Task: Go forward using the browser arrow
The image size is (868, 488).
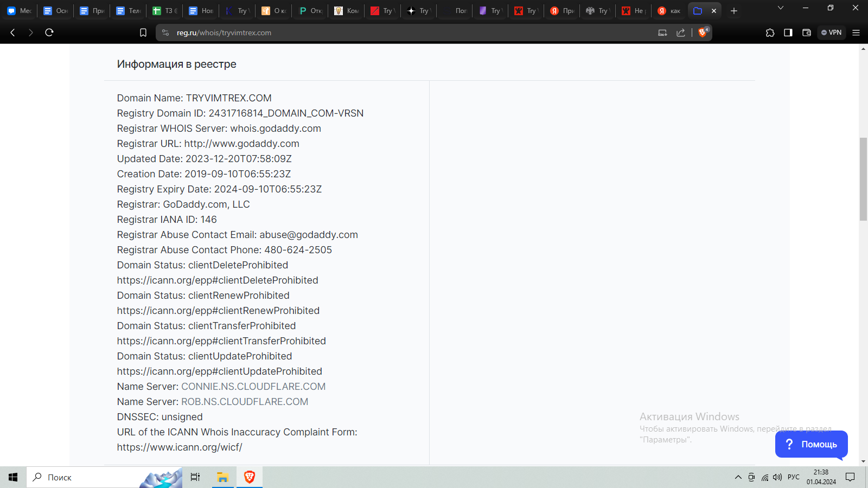Action: (31, 33)
